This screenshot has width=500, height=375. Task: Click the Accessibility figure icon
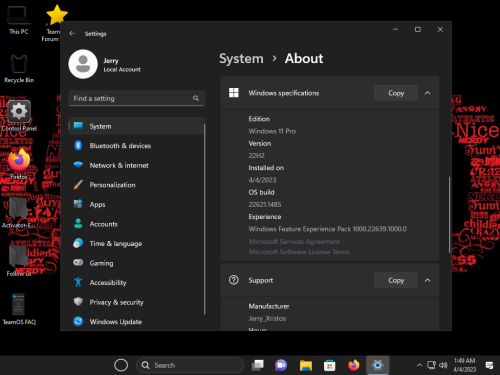[x=78, y=282]
